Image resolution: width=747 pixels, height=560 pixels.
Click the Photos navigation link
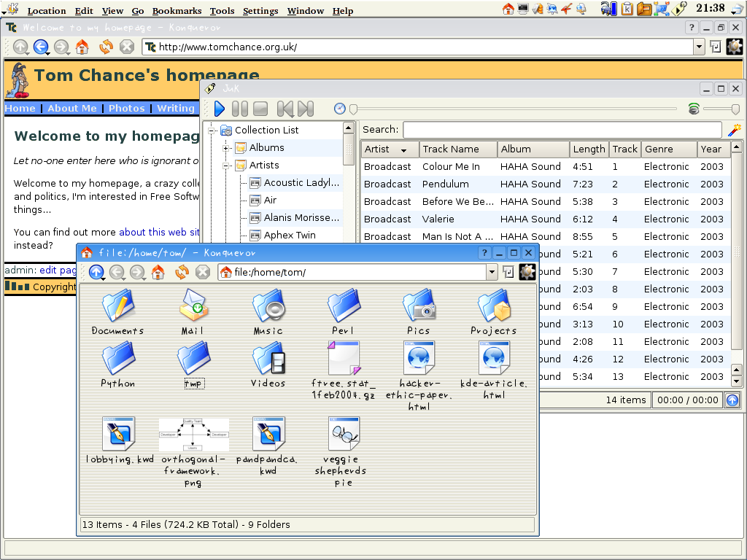pos(127,108)
